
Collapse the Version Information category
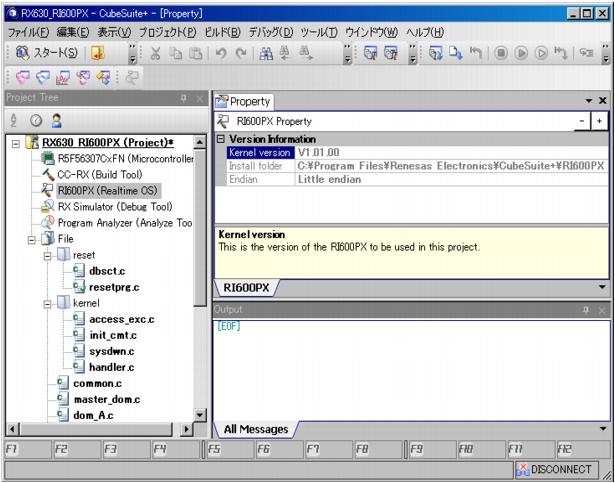tap(221, 138)
